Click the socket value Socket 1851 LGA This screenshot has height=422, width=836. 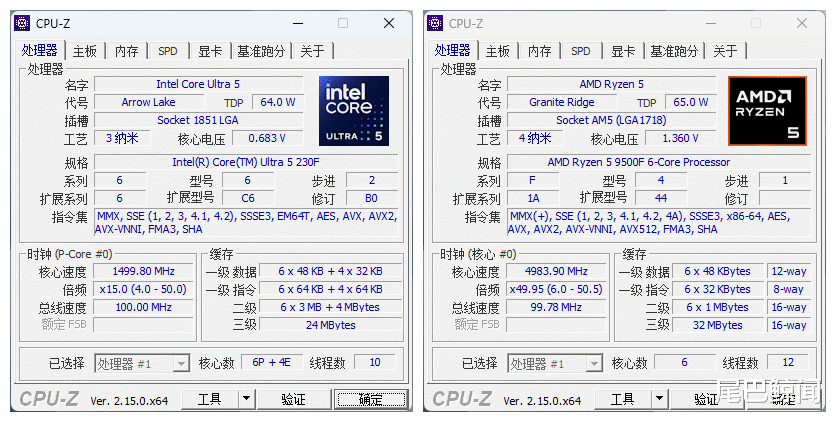tap(198, 120)
